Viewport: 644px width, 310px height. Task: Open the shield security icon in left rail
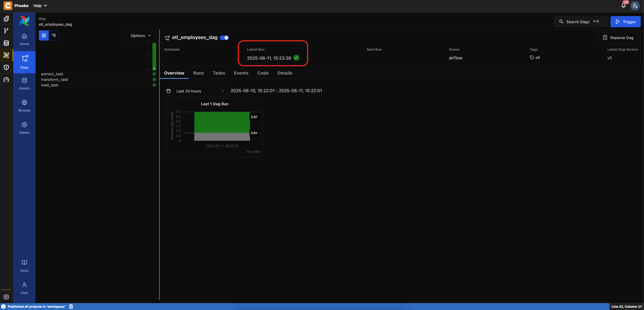pos(6,67)
